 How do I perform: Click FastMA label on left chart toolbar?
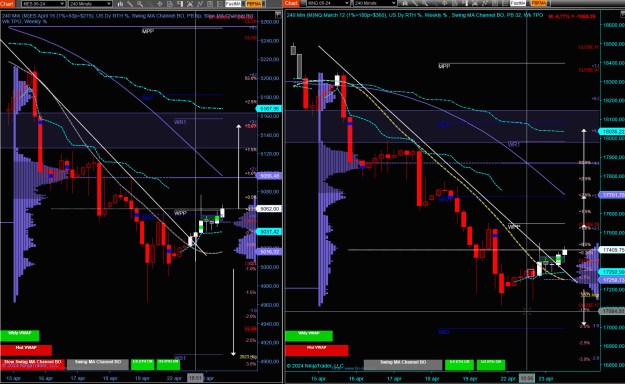click(x=233, y=4)
